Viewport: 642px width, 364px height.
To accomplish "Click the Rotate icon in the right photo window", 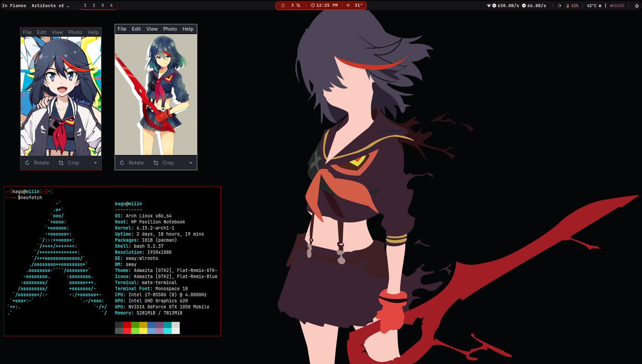I will coord(122,163).
